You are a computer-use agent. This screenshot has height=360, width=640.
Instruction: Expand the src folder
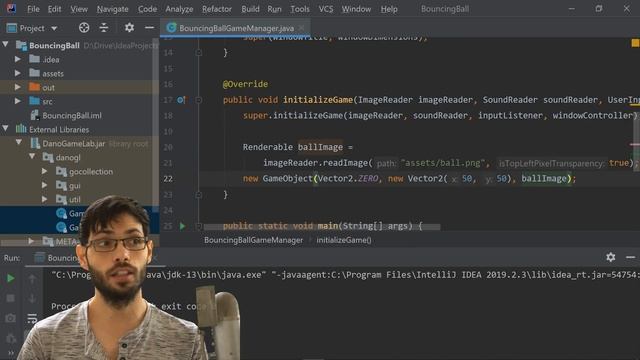click(18, 101)
